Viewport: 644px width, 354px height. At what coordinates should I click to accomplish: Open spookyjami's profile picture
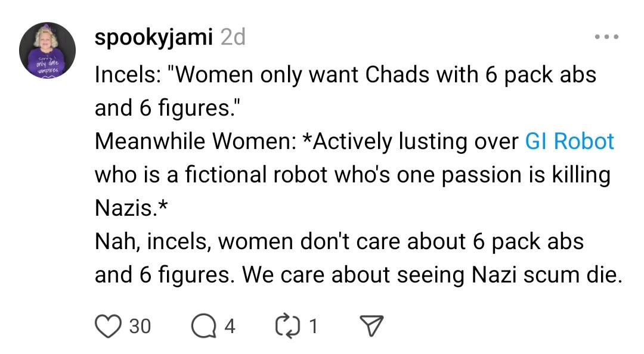(48, 51)
